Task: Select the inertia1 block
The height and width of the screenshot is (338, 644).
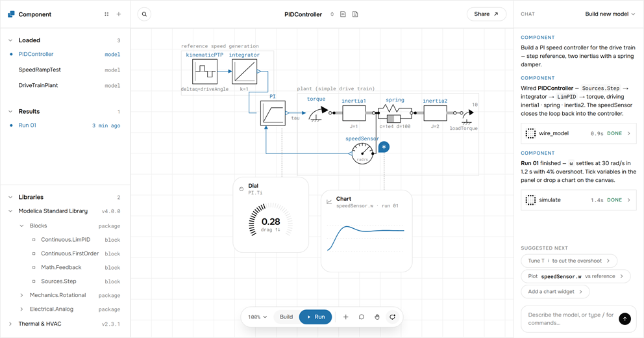Action: (x=354, y=113)
